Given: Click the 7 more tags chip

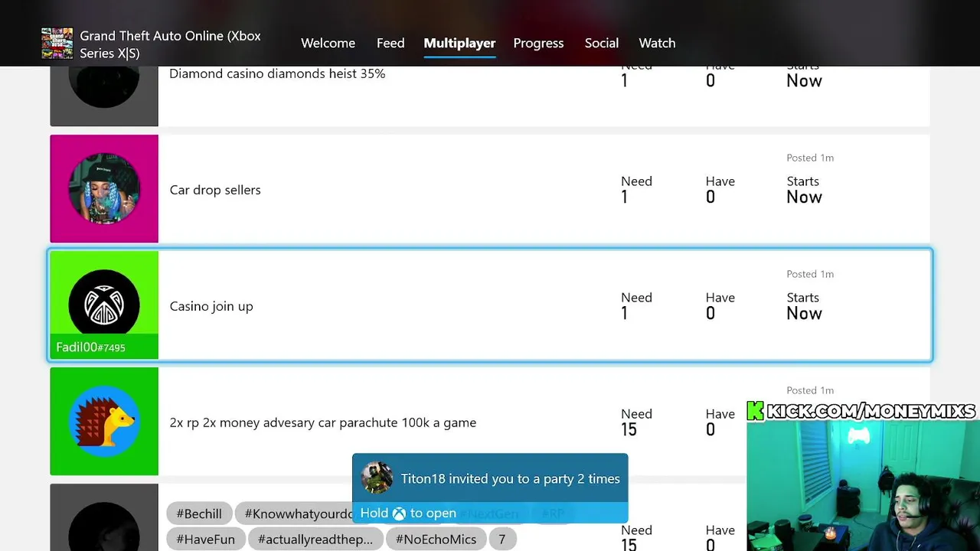Looking at the screenshot, I should click(x=502, y=540).
